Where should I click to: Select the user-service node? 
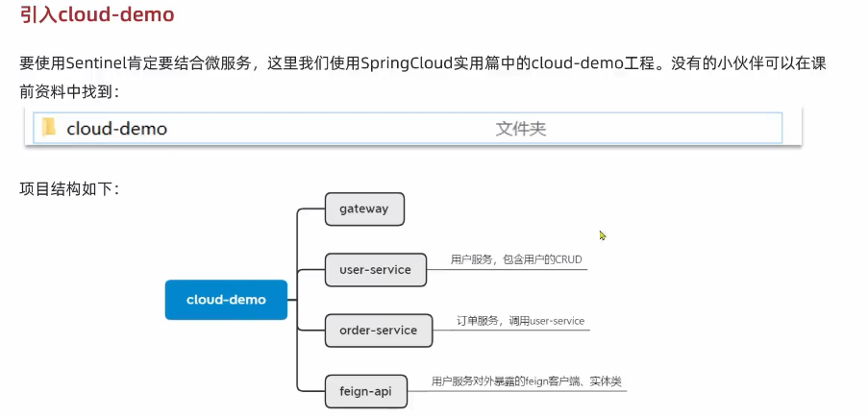(375, 270)
